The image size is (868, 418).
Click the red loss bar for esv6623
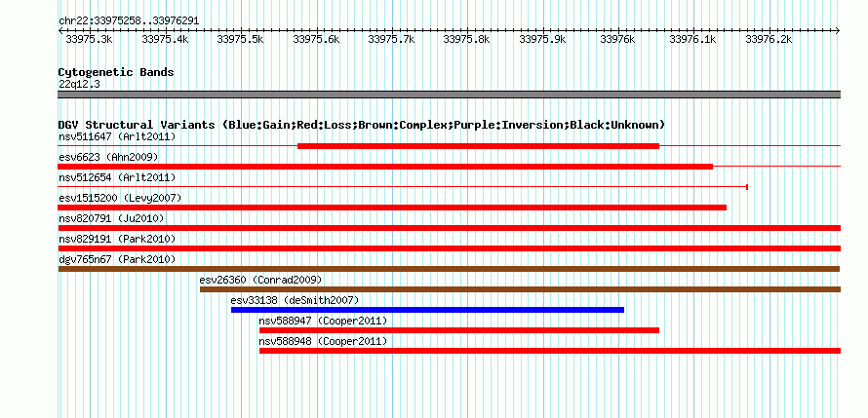point(385,167)
